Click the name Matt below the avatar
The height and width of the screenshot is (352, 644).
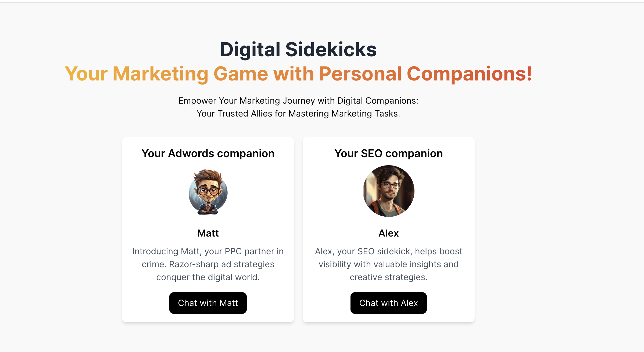(x=208, y=233)
